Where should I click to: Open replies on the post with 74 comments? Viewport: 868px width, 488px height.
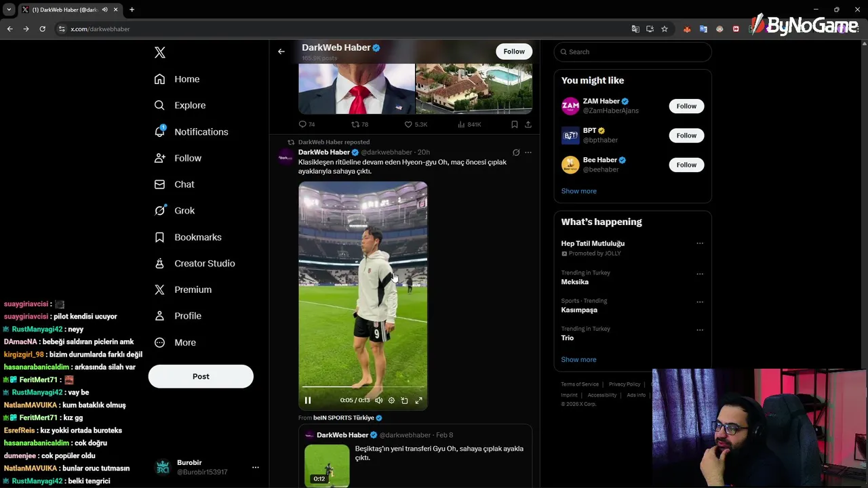pyautogui.click(x=307, y=124)
